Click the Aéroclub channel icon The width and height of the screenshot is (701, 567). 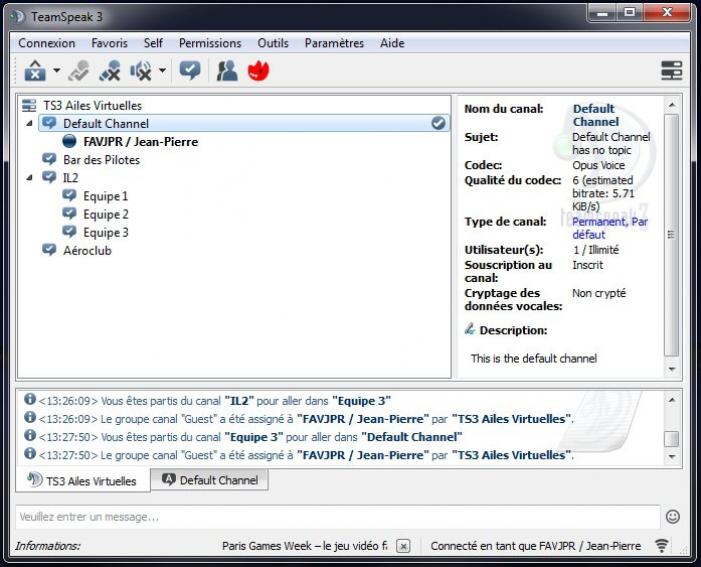click(x=49, y=250)
